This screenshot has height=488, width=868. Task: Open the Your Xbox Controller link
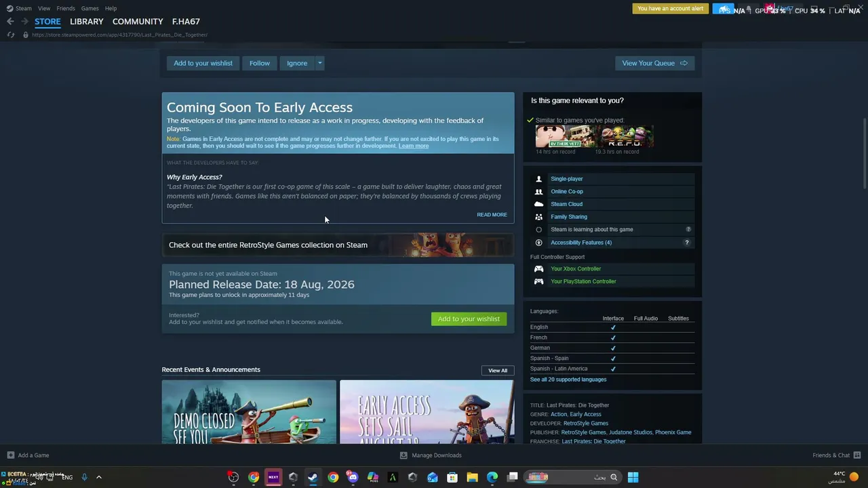[x=576, y=269]
